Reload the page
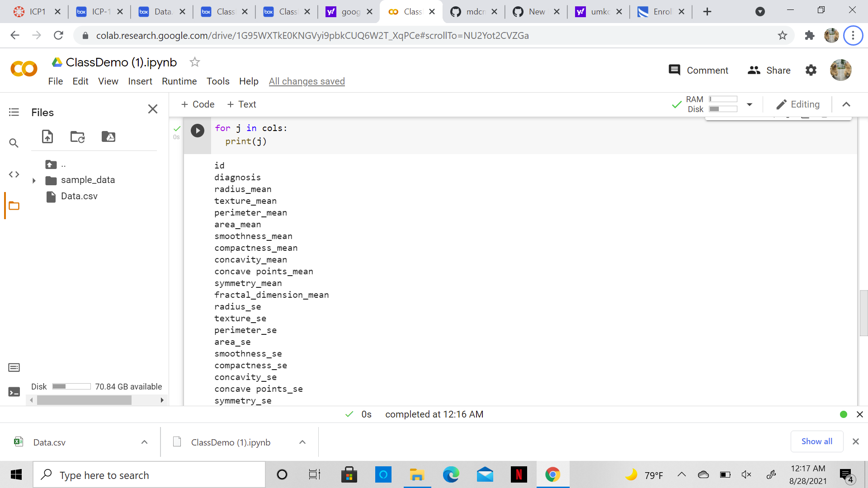 pyautogui.click(x=58, y=35)
